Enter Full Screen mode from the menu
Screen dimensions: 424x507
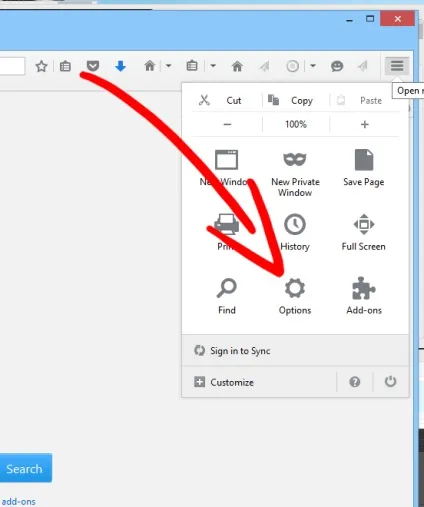364,232
